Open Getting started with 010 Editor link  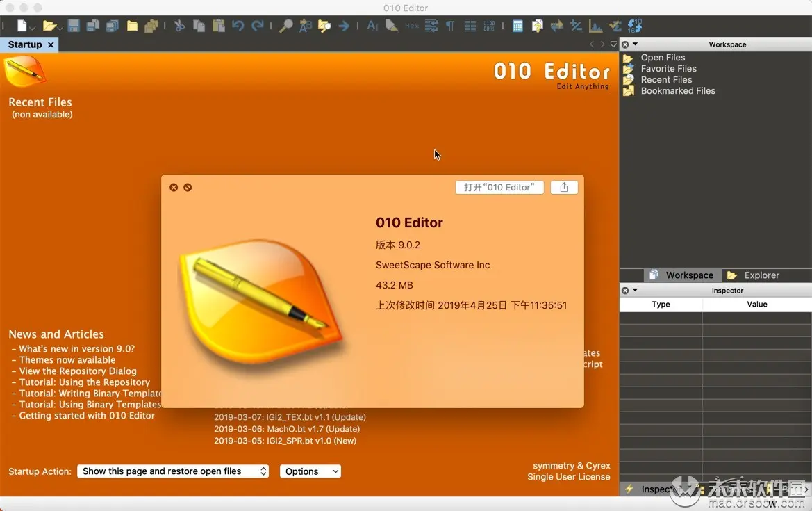click(87, 416)
